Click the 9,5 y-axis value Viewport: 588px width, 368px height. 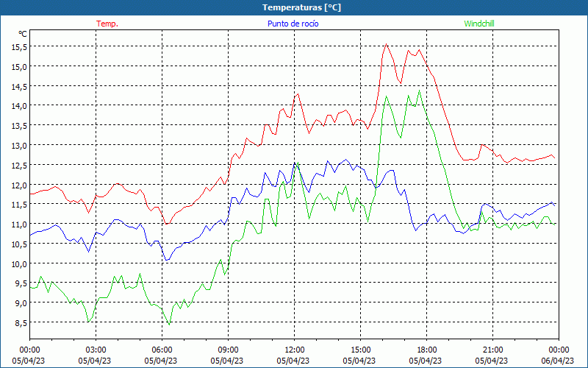point(21,283)
